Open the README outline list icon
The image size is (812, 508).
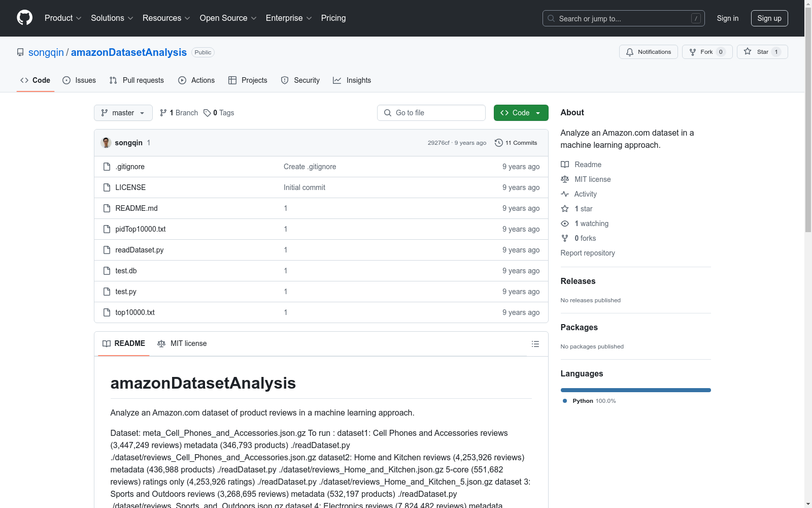click(535, 344)
